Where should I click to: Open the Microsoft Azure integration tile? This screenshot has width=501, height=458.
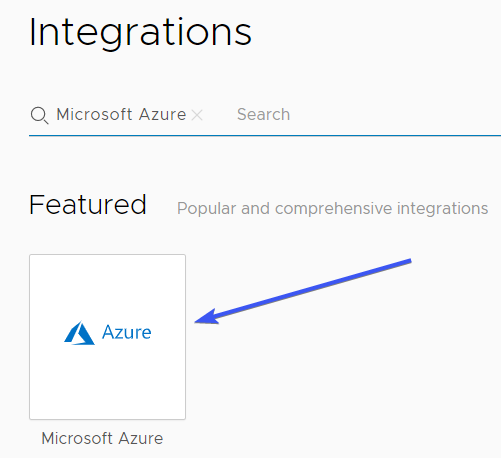(107, 337)
